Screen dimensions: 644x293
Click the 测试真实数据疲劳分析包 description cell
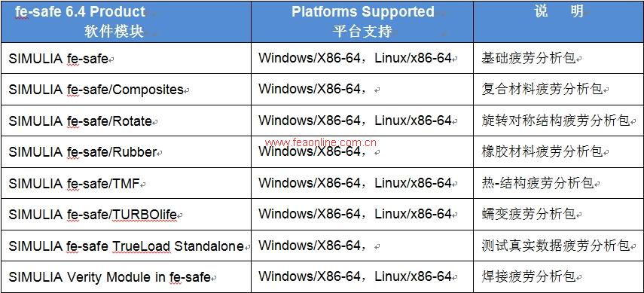[x=559, y=246]
